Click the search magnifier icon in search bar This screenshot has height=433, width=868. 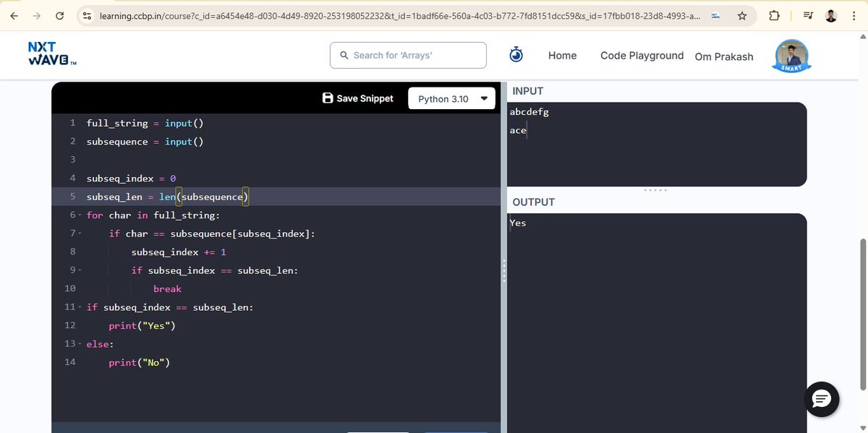point(345,54)
